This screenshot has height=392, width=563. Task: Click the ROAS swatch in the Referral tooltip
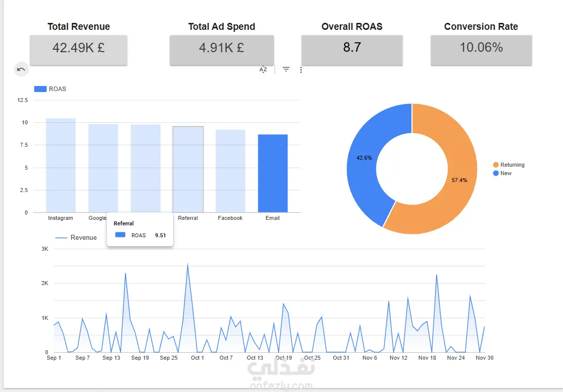120,235
